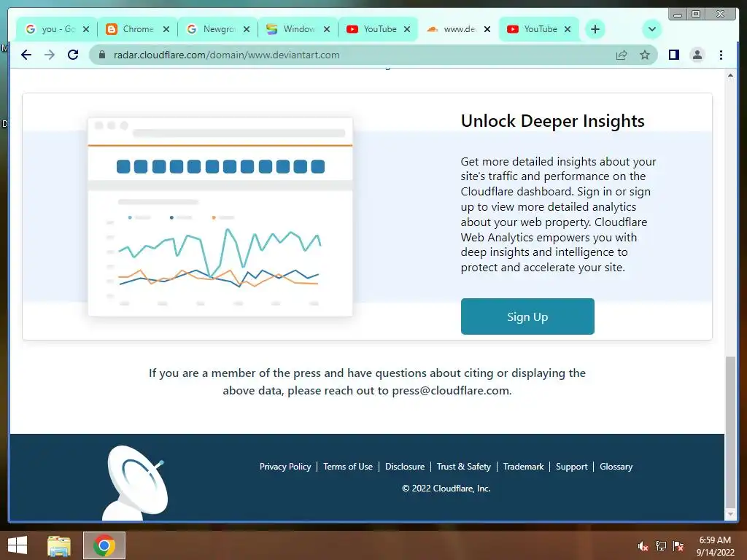This screenshot has height=560, width=747.
Task: Close the Newgro tab
Action: 247,29
